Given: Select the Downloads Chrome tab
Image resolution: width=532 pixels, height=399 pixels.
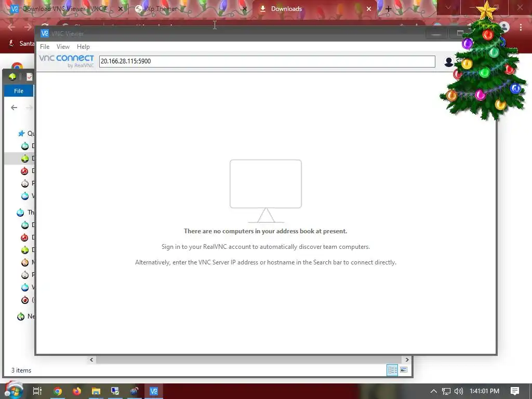Looking at the screenshot, I should coord(286,9).
